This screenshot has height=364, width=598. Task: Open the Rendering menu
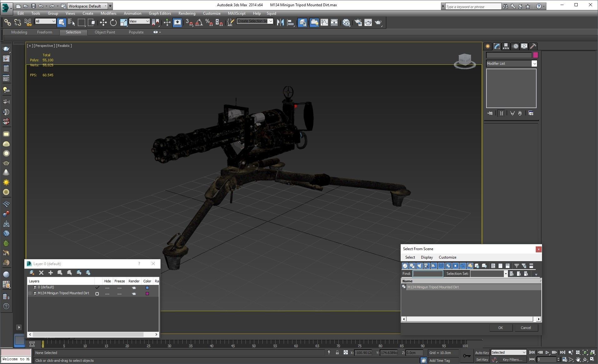(x=187, y=13)
